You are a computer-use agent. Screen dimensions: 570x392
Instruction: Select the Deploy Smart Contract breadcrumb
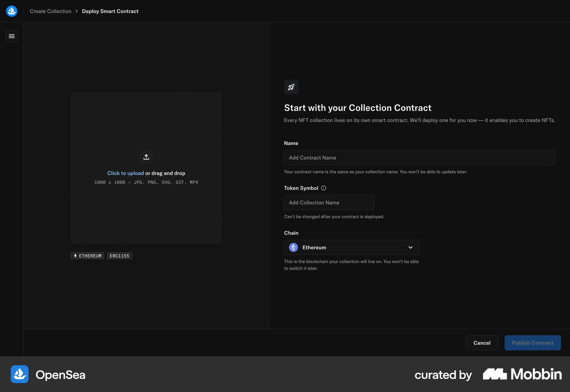pos(110,11)
